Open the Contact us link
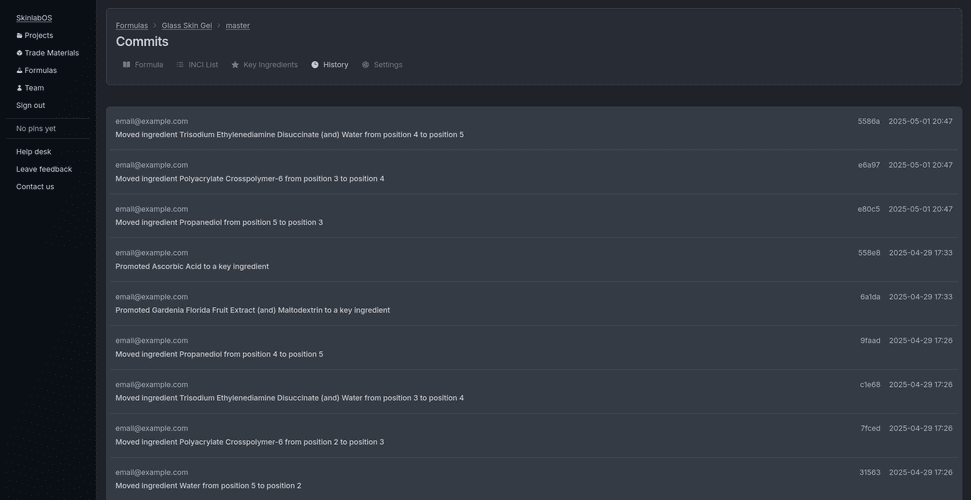This screenshot has width=971, height=500. (x=35, y=187)
